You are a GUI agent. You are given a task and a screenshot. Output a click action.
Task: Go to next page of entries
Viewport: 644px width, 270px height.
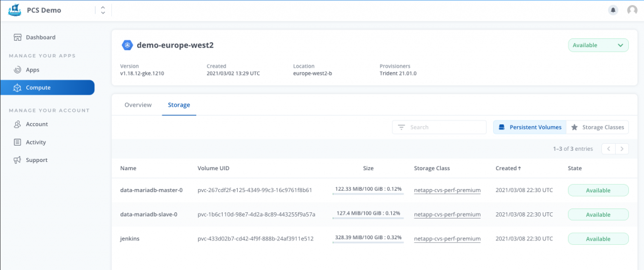click(622, 149)
